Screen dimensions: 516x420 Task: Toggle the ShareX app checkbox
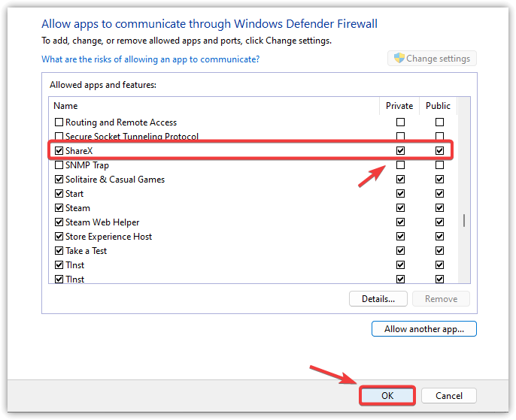pos(59,151)
